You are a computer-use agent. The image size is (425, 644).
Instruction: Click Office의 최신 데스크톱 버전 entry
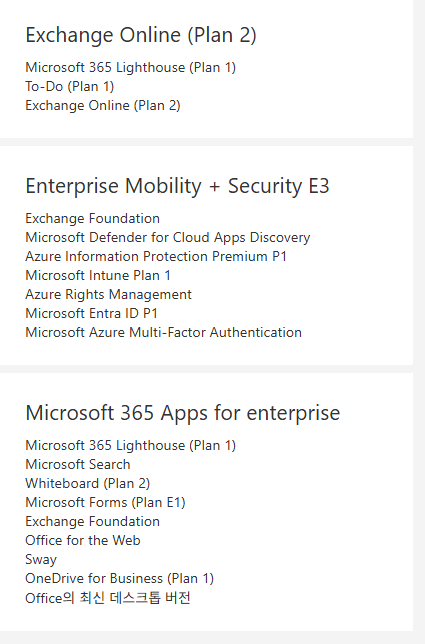[108, 598]
